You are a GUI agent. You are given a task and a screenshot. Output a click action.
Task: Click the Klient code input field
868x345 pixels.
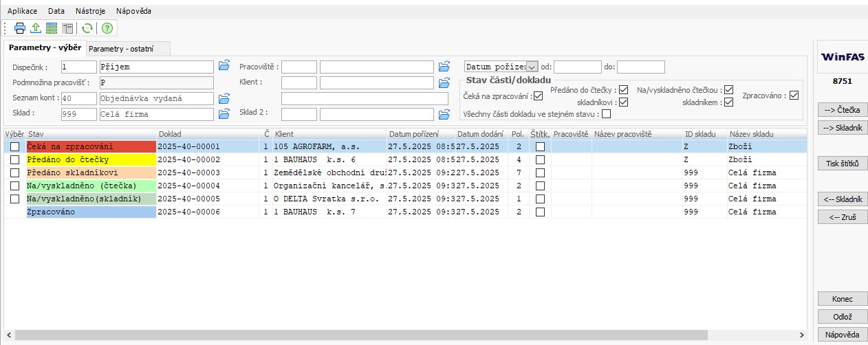[299, 82]
